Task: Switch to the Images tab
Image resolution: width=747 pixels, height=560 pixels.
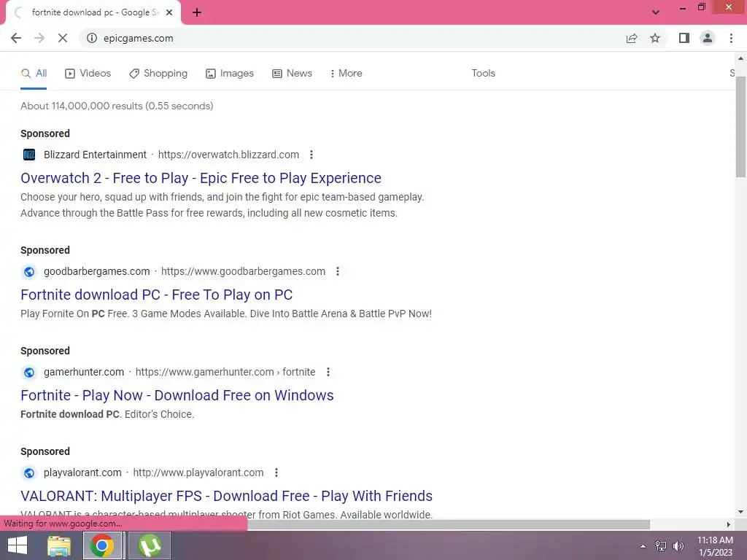Action: click(230, 74)
